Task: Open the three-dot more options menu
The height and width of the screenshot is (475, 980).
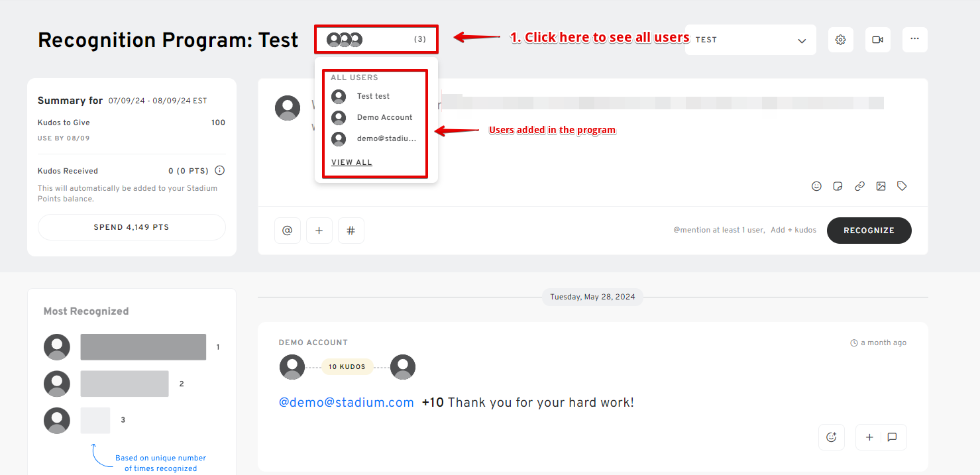Action: [914, 40]
